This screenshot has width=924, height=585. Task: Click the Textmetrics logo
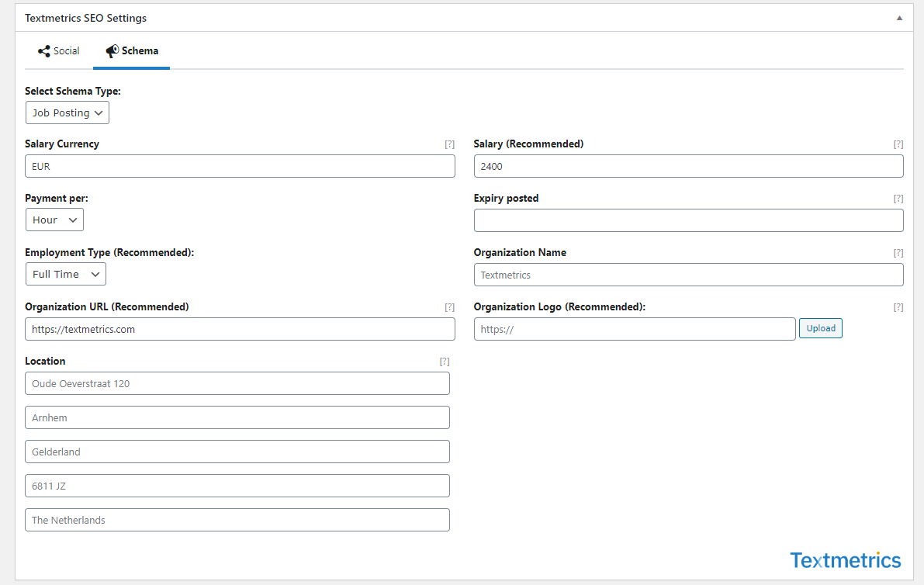click(x=845, y=560)
